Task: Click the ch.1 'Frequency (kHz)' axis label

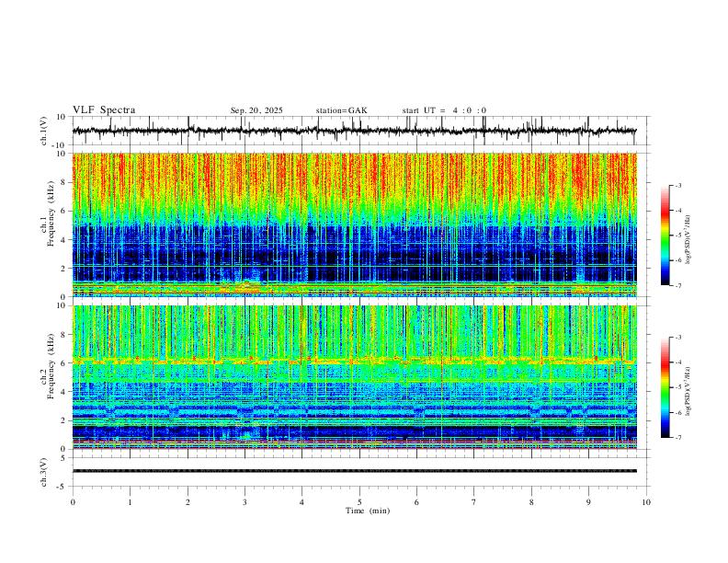Action: coord(51,214)
